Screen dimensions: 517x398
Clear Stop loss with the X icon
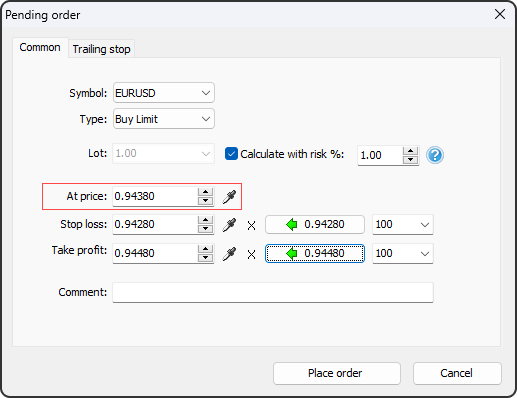click(251, 226)
